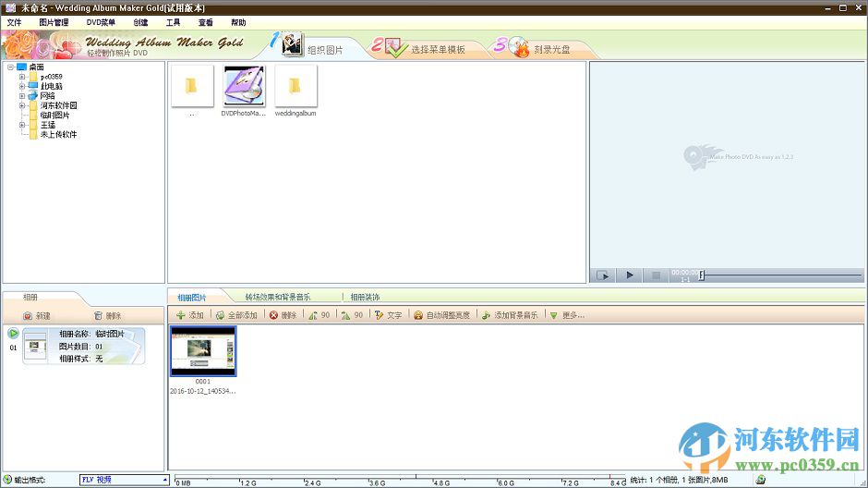Open the 查看 menu
The height and width of the screenshot is (488, 868).
tap(205, 22)
